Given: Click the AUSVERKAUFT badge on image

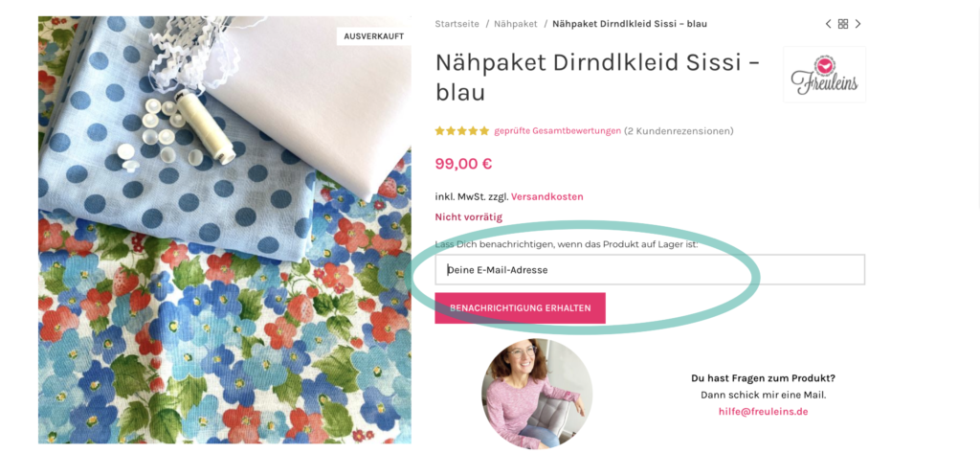Looking at the screenshot, I should [373, 36].
